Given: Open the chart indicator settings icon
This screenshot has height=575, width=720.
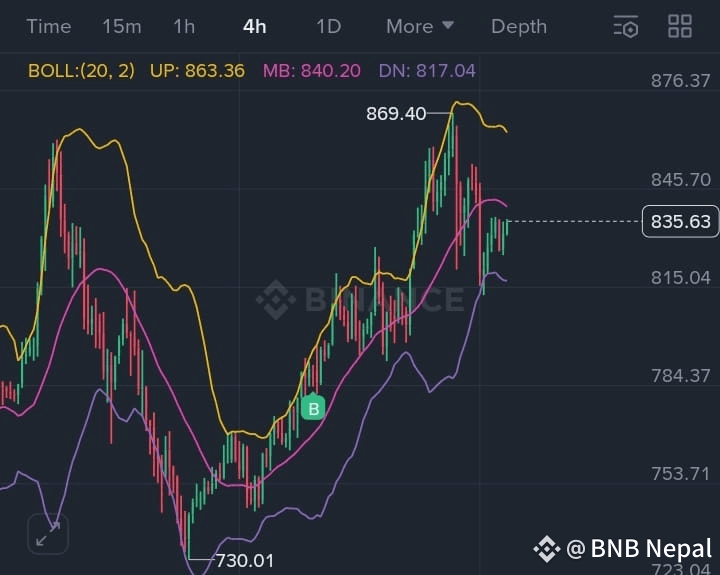Looking at the screenshot, I should pos(626,26).
